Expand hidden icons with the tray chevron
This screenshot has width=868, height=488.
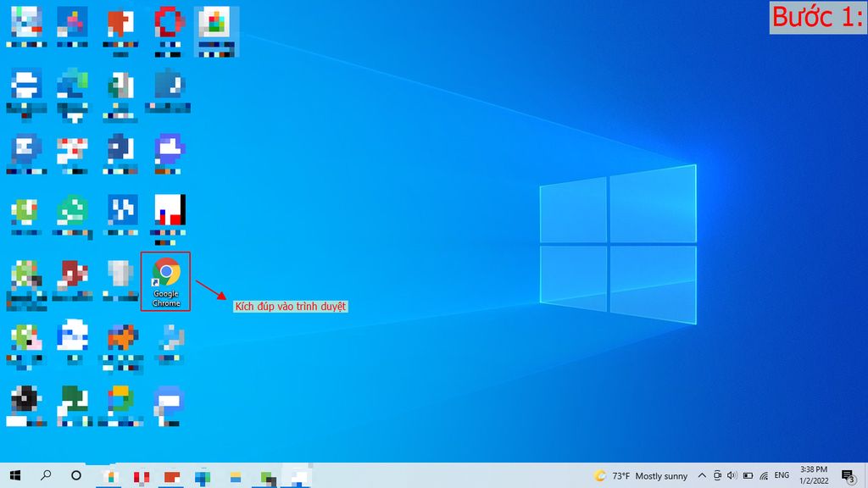[x=702, y=475]
